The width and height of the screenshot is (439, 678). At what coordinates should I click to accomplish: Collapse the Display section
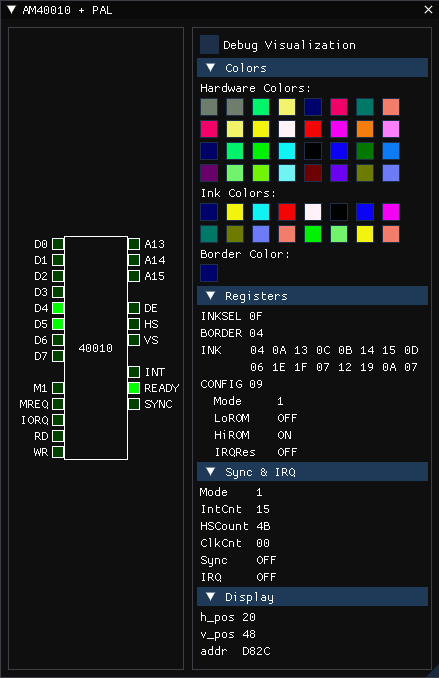[313, 597]
